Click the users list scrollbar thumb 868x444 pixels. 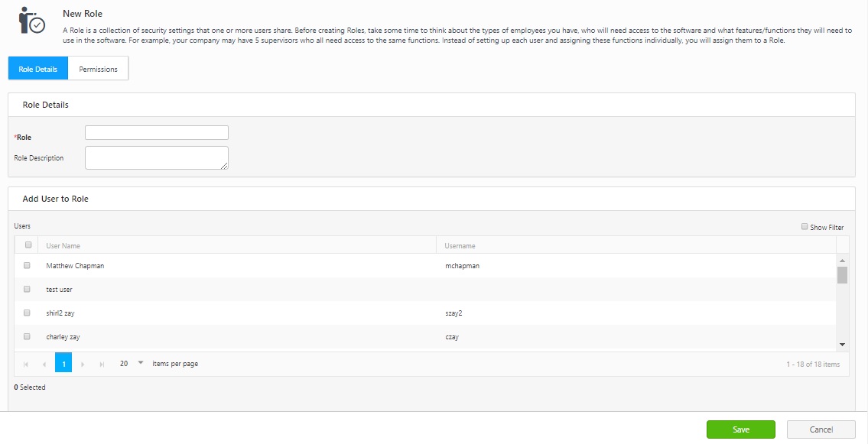click(x=842, y=275)
